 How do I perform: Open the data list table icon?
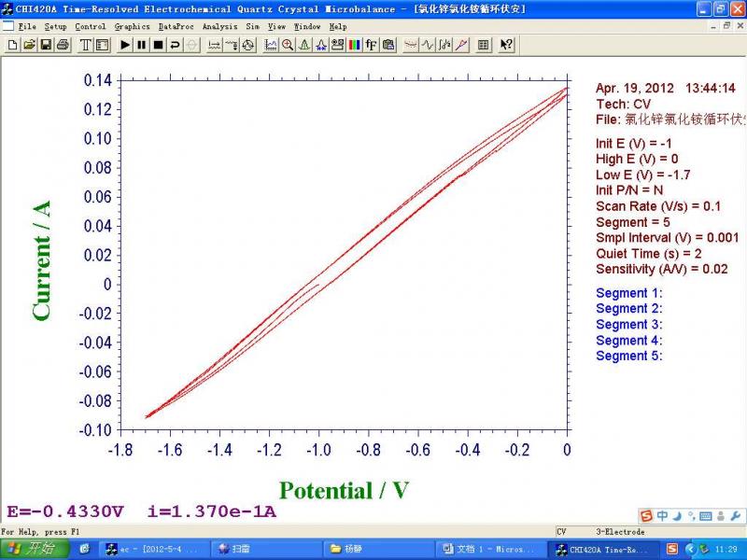(484, 45)
